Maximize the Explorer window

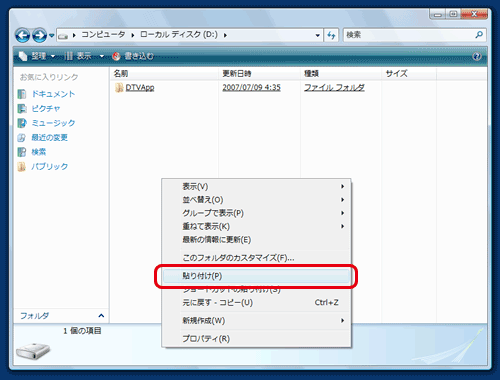coord(453,14)
